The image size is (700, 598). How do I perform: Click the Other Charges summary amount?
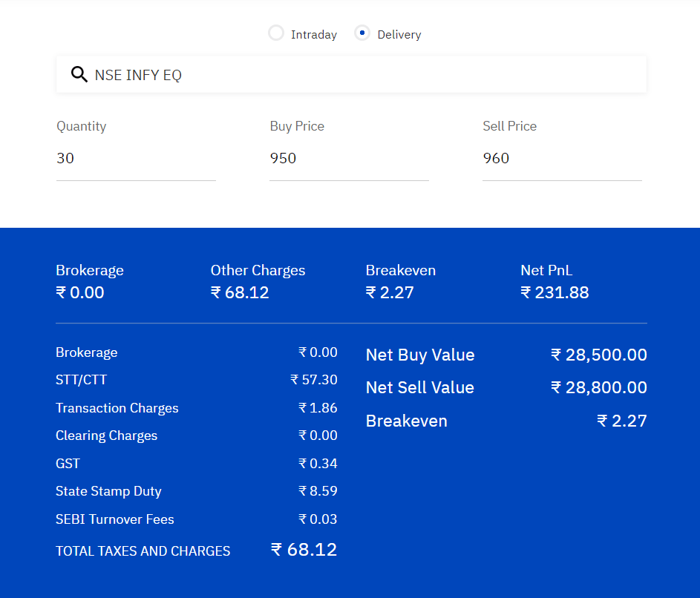click(240, 292)
